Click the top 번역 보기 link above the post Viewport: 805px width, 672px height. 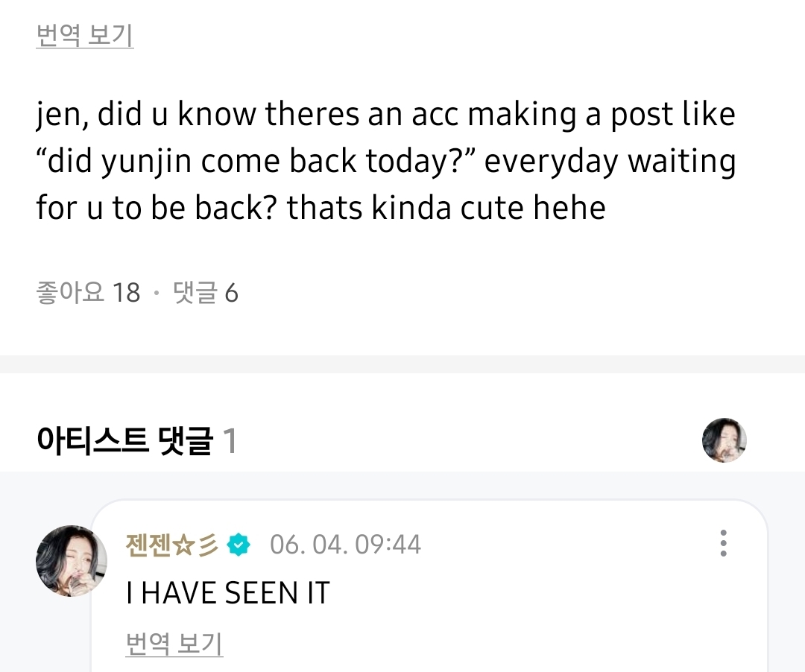84,36
